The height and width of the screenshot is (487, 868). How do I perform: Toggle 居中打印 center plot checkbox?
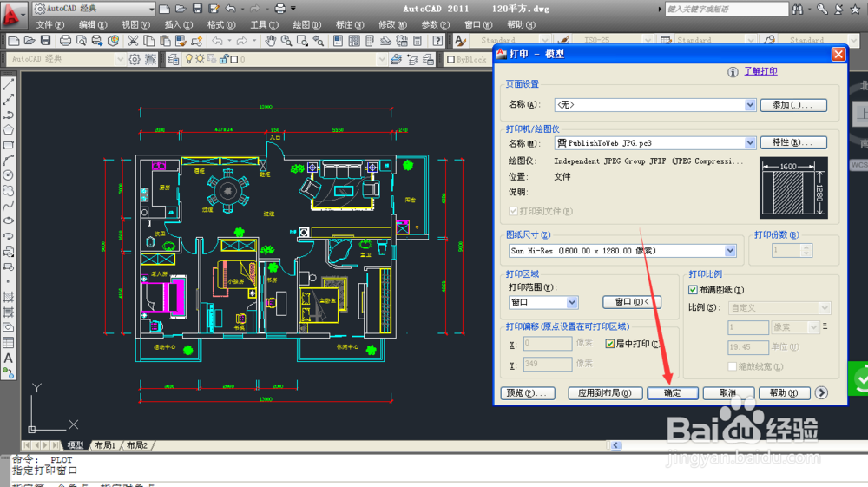click(609, 344)
